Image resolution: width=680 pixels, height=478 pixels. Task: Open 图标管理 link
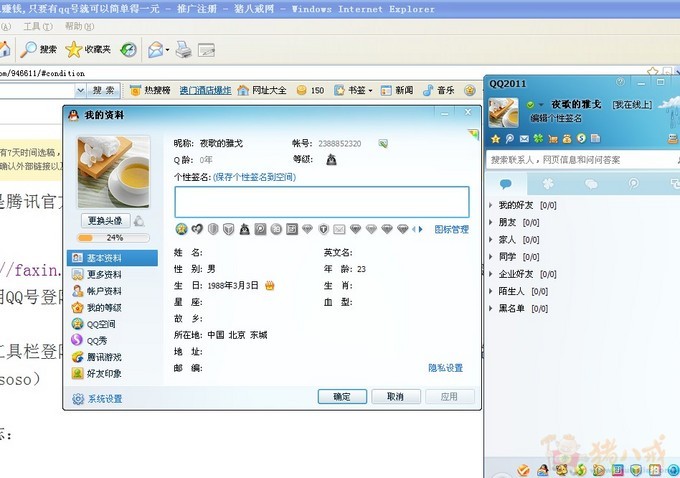(451, 229)
